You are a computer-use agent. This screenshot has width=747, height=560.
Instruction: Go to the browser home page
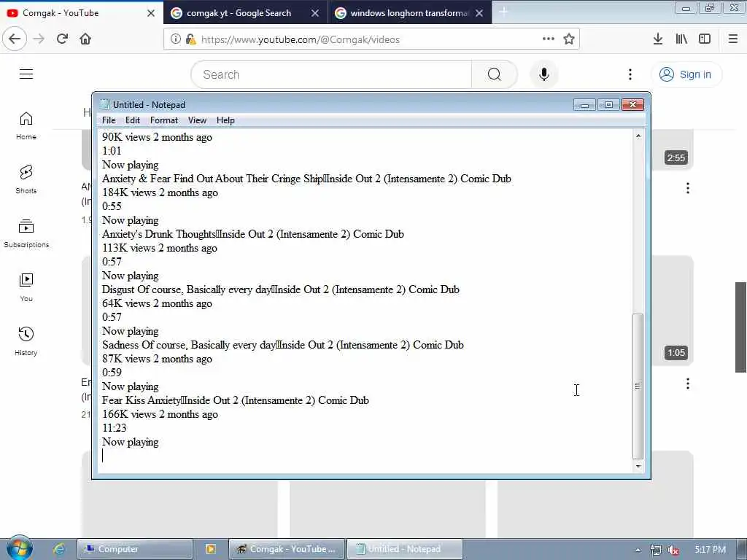click(x=85, y=39)
